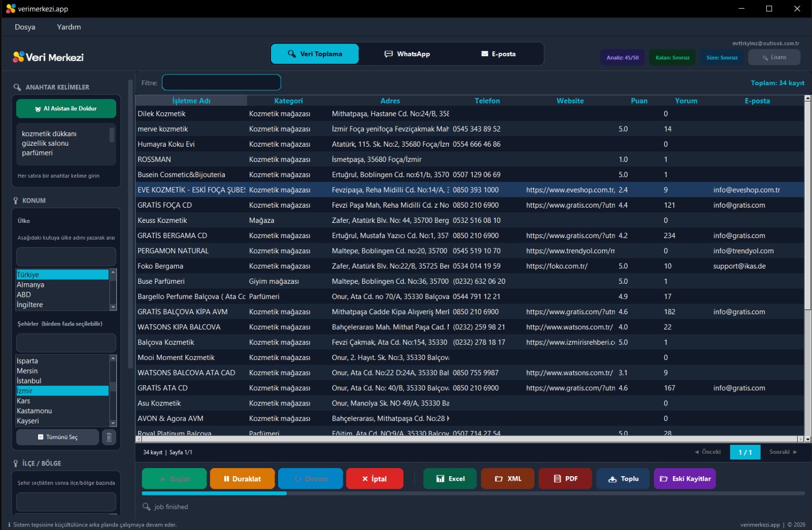The image size is (812, 530).
Task: Select İzmir in cities list
Action: pyautogui.click(x=62, y=391)
